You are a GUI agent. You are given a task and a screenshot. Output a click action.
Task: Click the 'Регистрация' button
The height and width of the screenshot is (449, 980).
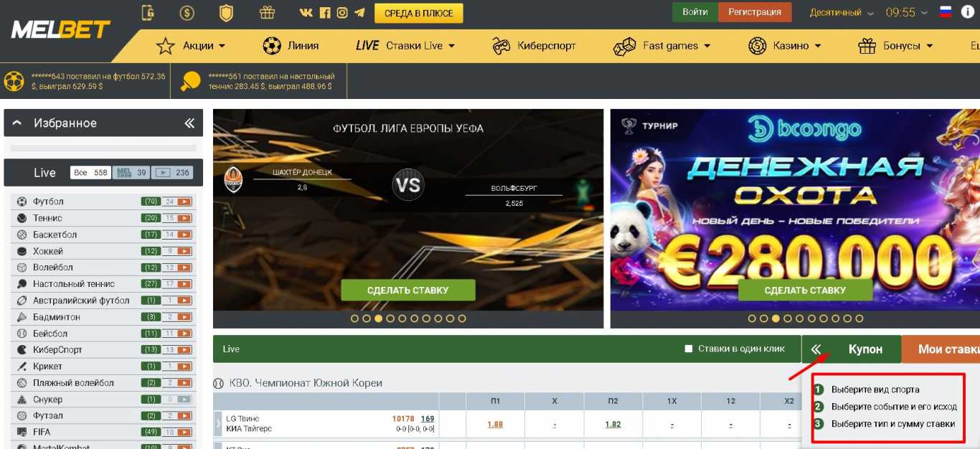tap(755, 12)
